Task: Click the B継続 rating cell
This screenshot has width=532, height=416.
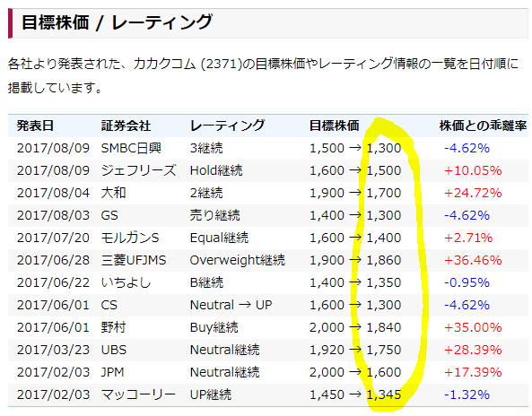Action: [206, 282]
